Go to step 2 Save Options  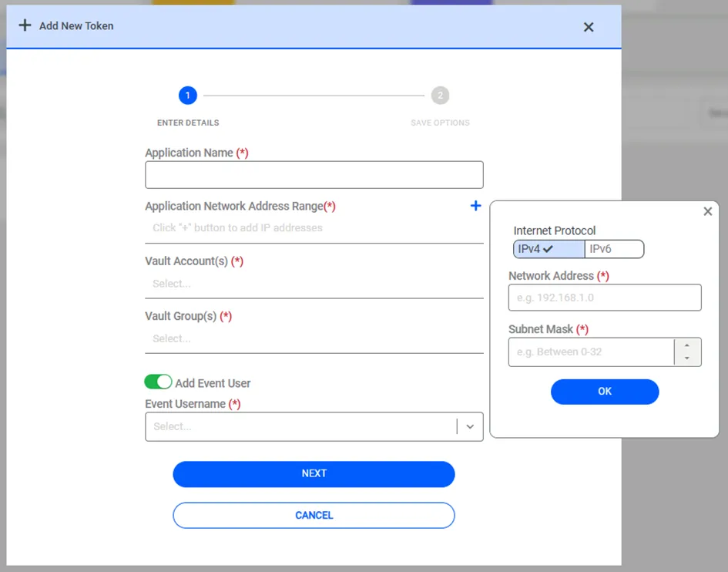point(440,96)
